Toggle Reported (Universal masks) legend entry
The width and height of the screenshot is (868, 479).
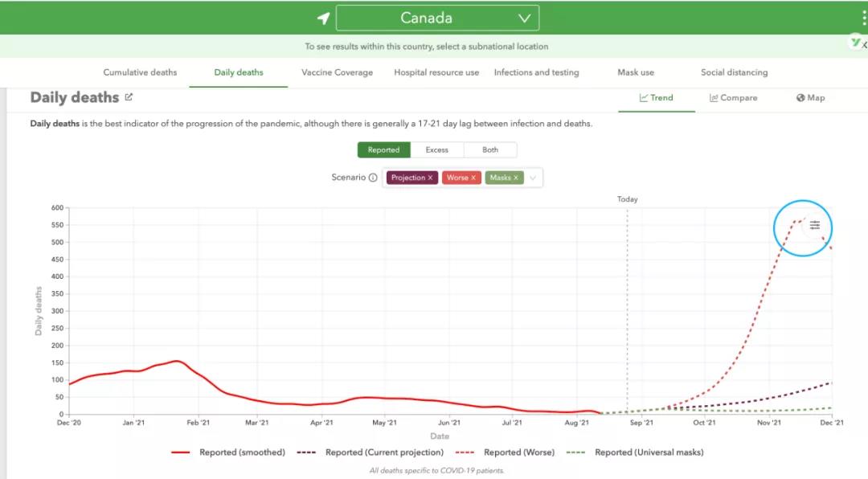635,452
